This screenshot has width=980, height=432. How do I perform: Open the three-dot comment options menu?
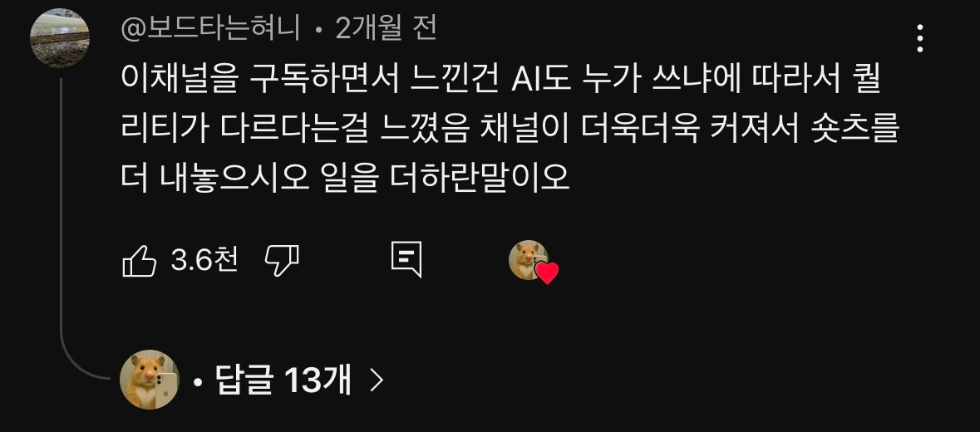(x=919, y=39)
